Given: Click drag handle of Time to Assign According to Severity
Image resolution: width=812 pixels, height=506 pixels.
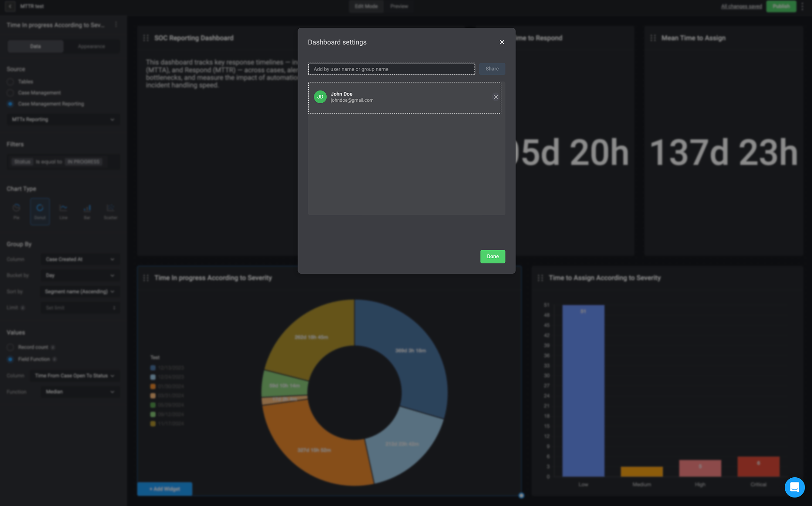Looking at the screenshot, I should click(540, 278).
